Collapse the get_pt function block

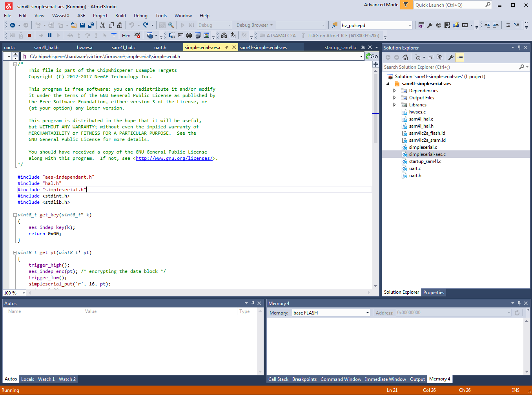[x=15, y=252]
